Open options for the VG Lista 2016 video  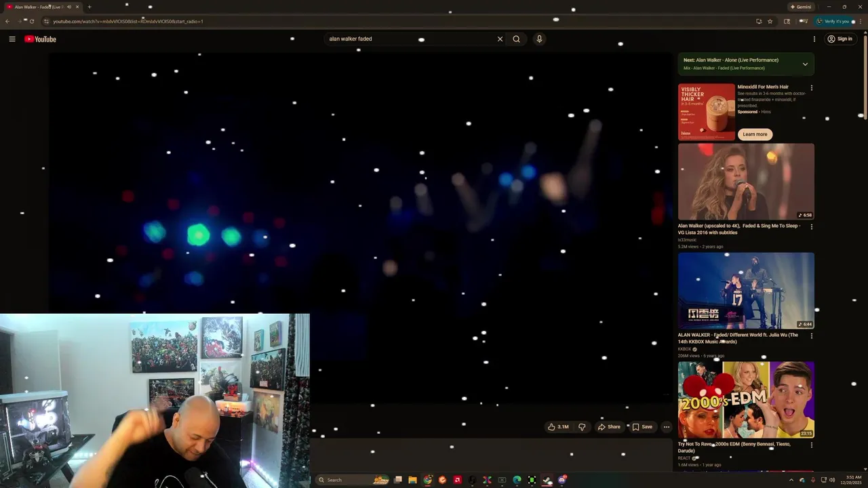811,227
